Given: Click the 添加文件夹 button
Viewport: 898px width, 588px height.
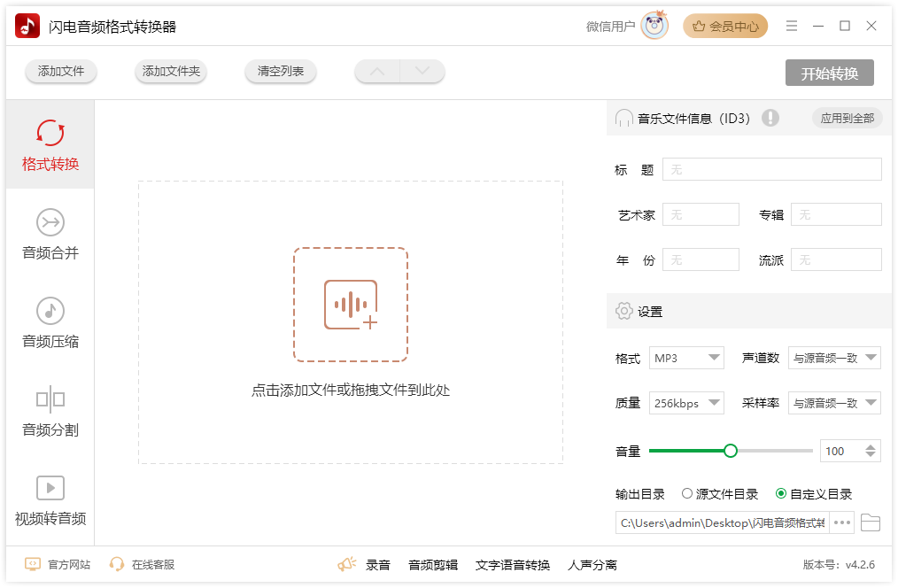Looking at the screenshot, I should pyautogui.click(x=171, y=71).
